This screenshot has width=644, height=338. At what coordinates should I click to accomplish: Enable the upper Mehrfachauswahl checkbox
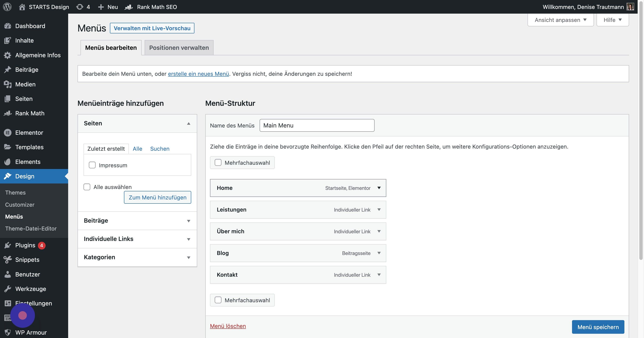tap(218, 163)
